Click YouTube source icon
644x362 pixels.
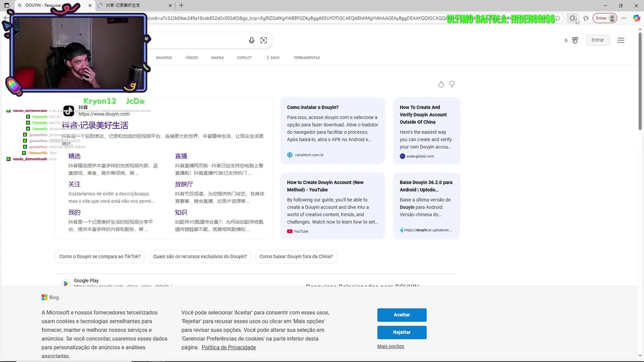coord(290,231)
